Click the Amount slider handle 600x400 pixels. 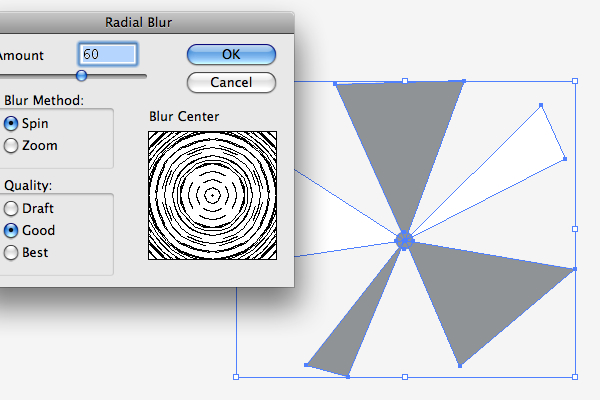(x=81, y=75)
